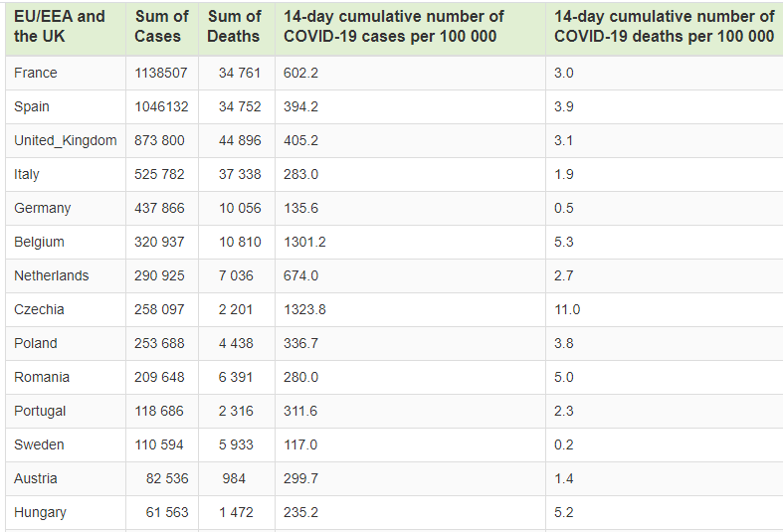Screen dimensions: 783x532
Task: Click Belgium's 14-day death rate 5.3
Action: coord(564,242)
